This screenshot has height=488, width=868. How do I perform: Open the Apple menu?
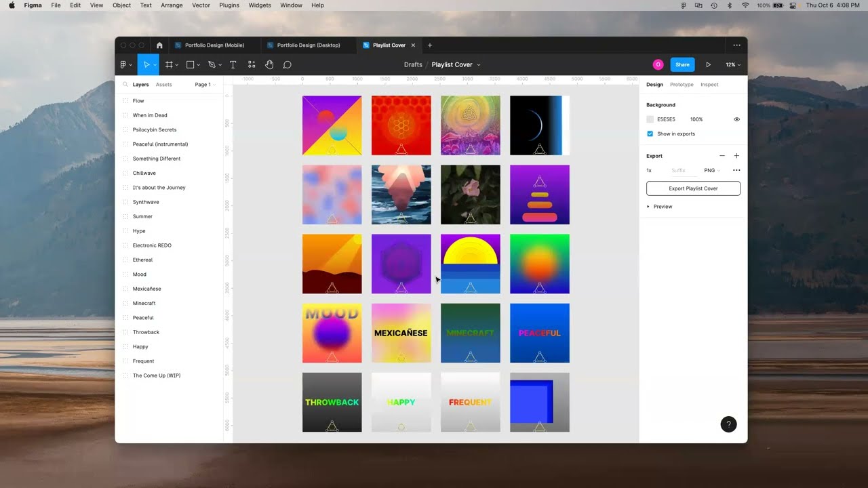(x=12, y=5)
